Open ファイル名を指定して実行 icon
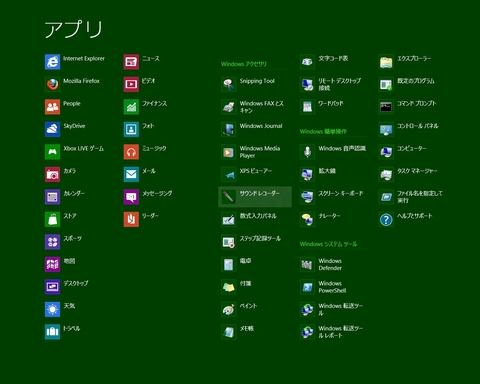This screenshot has width=480, height=384. tap(386, 197)
